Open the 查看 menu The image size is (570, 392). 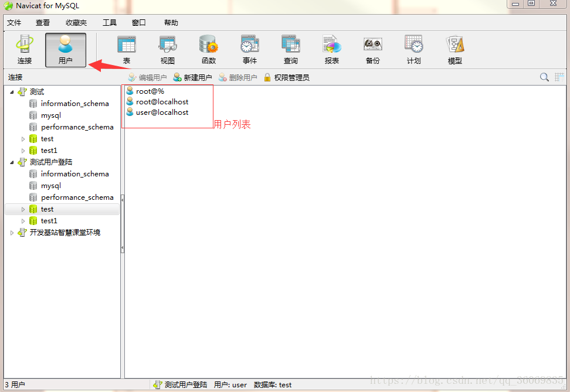[x=43, y=22]
